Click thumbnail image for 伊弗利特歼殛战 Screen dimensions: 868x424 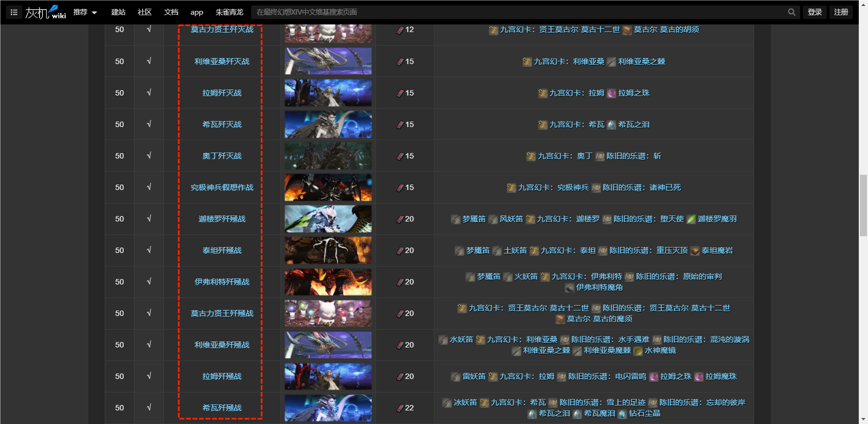[x=328, y=281]
